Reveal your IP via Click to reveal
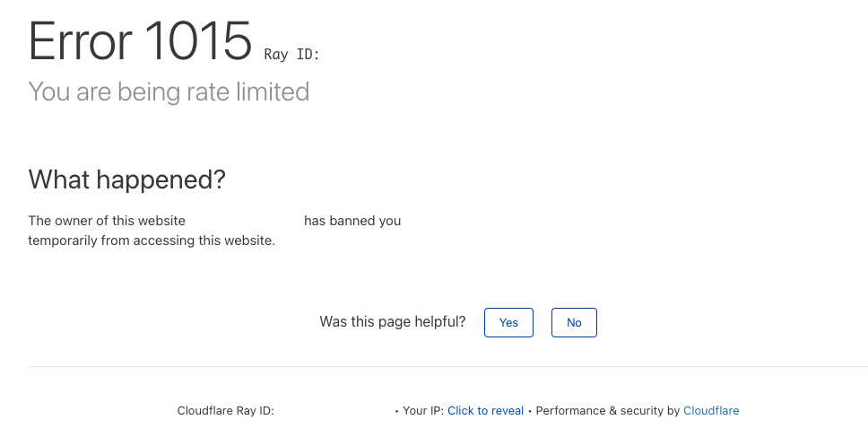The image size is (868, 446). [485, 411]
